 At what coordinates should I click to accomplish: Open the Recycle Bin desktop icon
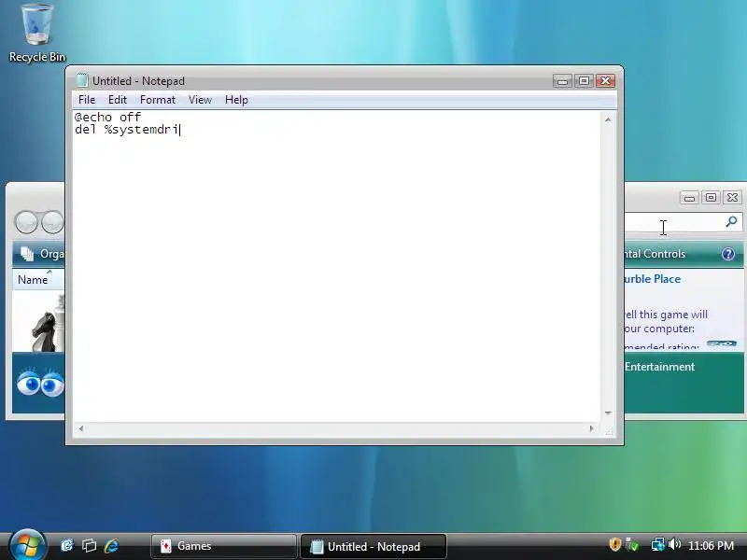coord(36,34)
